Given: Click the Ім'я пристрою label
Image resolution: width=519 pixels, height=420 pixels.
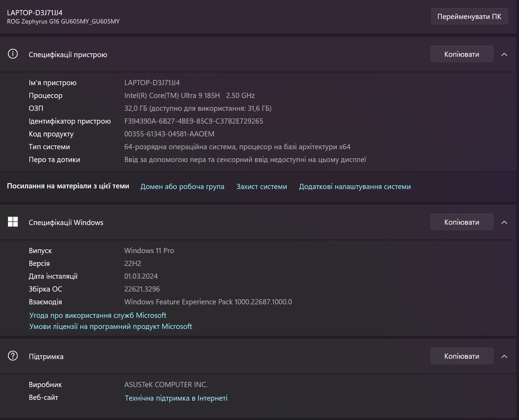Looking at the screenshot, I should coord(53,83).
